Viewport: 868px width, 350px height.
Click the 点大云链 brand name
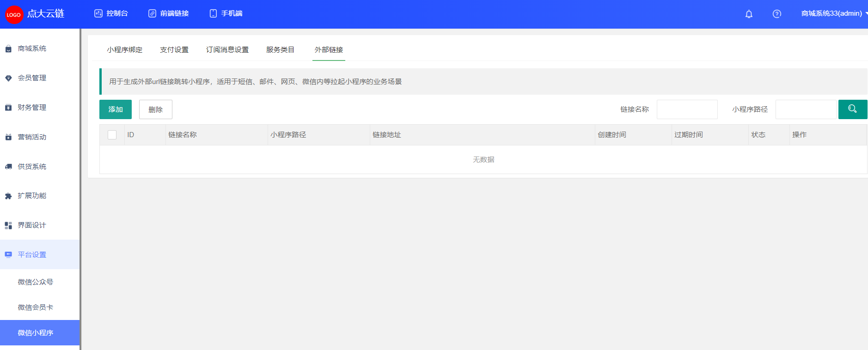46,14
